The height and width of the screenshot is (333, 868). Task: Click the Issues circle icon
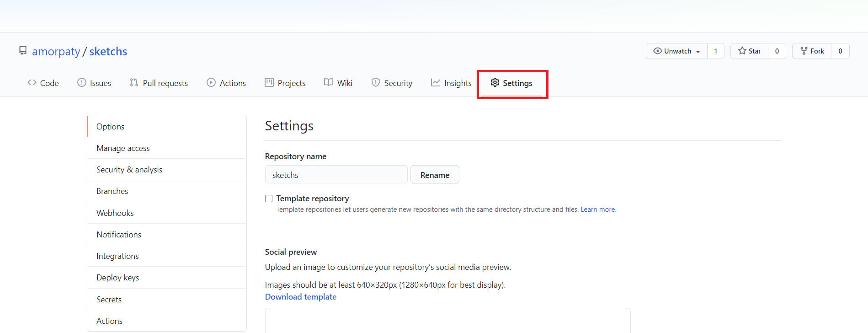(x=81, y=82)
